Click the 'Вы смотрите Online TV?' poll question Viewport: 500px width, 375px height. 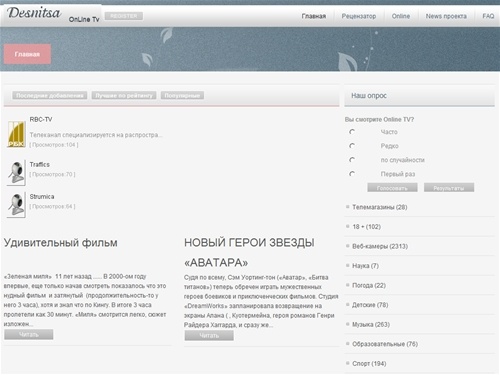[x=379, y=119]
